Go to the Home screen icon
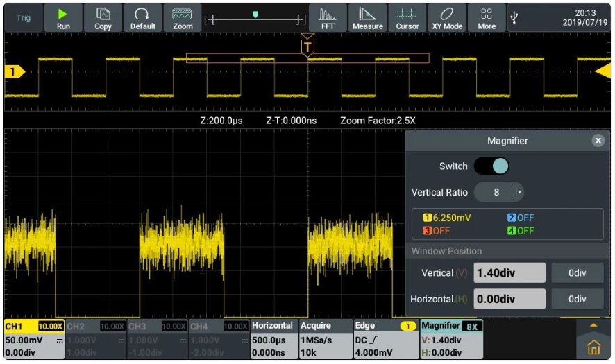This screenshot has height=364, width=615. [x=593, y=347]
